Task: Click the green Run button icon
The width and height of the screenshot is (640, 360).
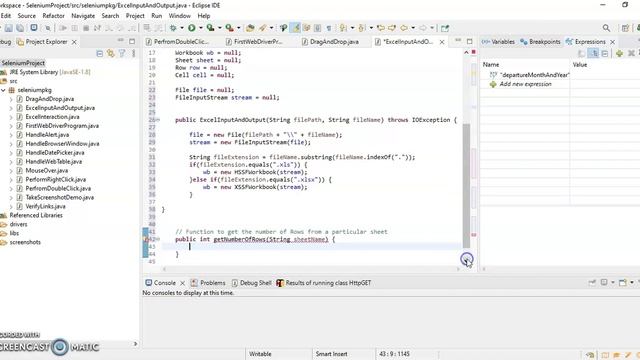Action: pyautogui.click(x=191, y=28)
